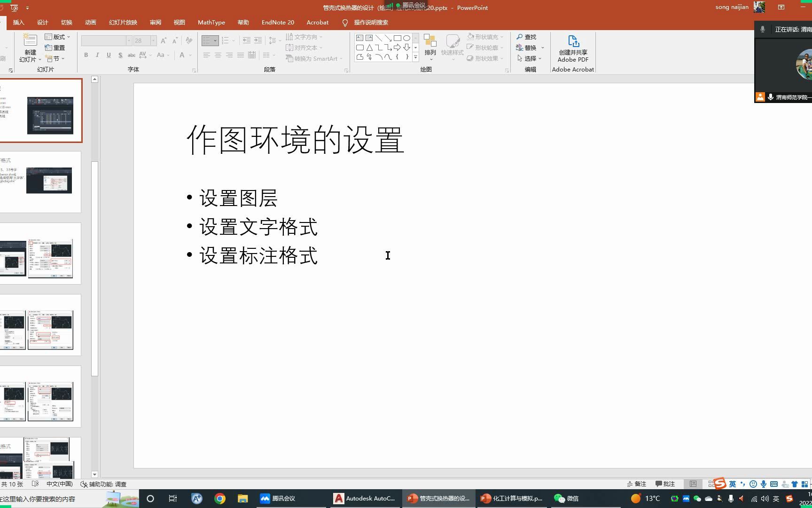This screenshot has height=508, width=812.
Task: Select the Rectangle shape in shapes gallery
Action: [397, 38]
